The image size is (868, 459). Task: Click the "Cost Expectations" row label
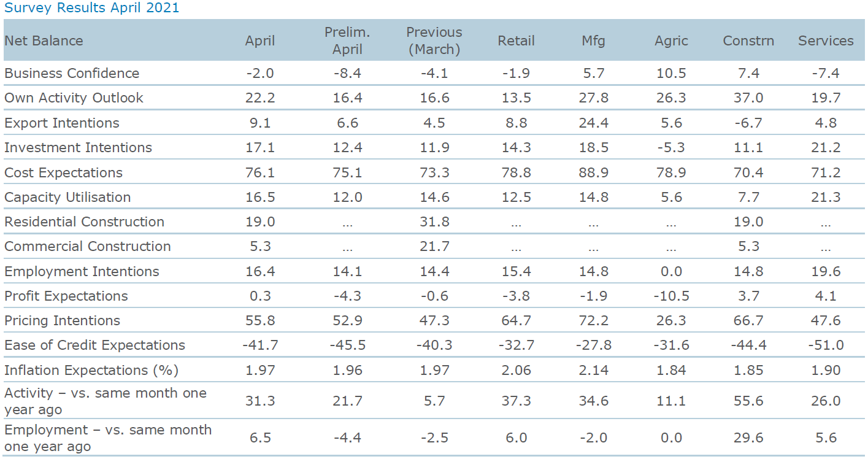point(63,172)
